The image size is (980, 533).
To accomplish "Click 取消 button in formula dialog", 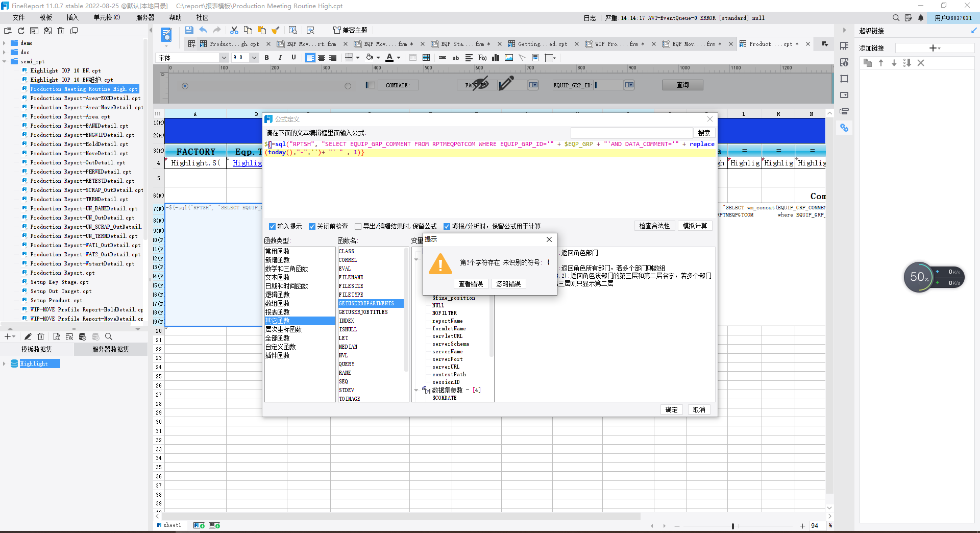I will [699, 409].
